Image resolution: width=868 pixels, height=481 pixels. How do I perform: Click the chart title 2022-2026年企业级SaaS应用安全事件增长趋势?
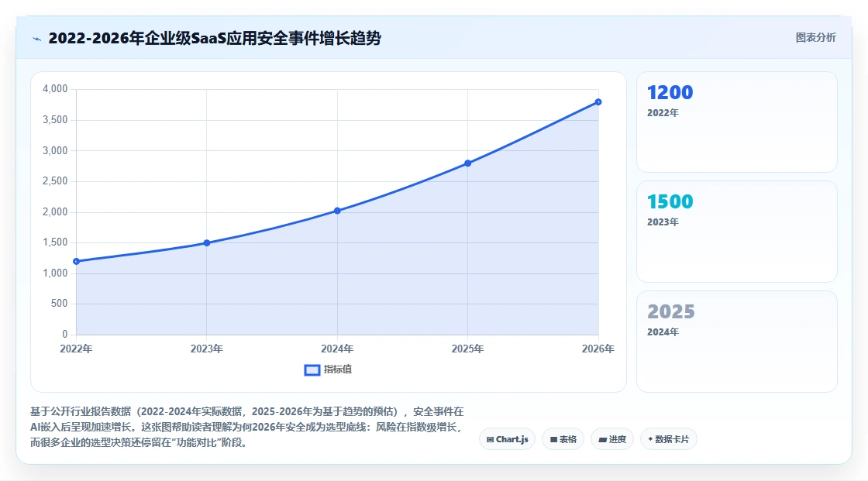pos(215,38)
